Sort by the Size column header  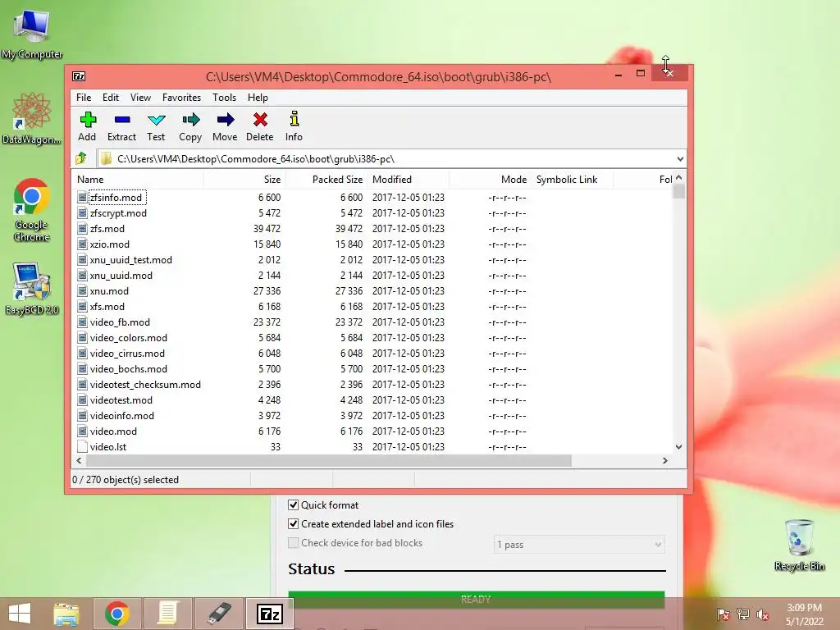click(x=244, y=180)
